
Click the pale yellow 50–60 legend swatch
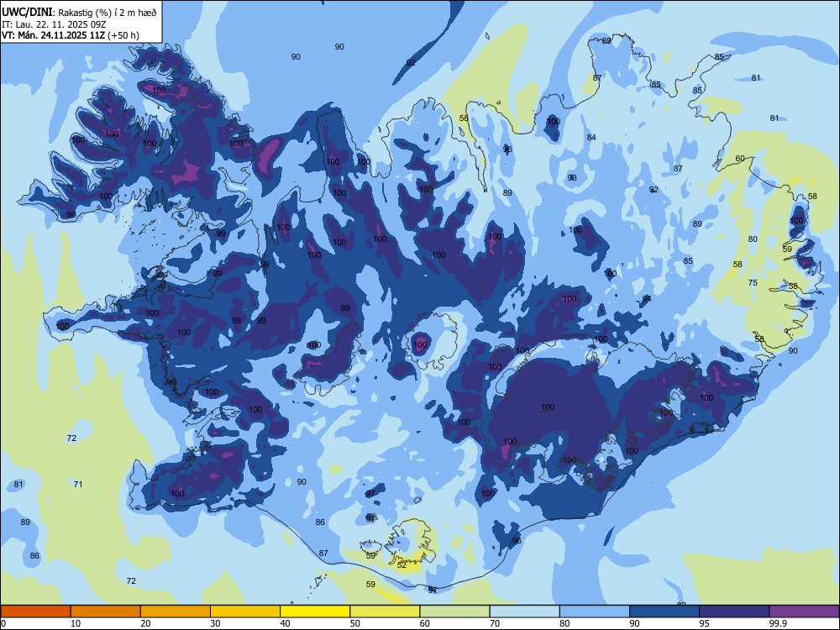[x=386, y=612]
